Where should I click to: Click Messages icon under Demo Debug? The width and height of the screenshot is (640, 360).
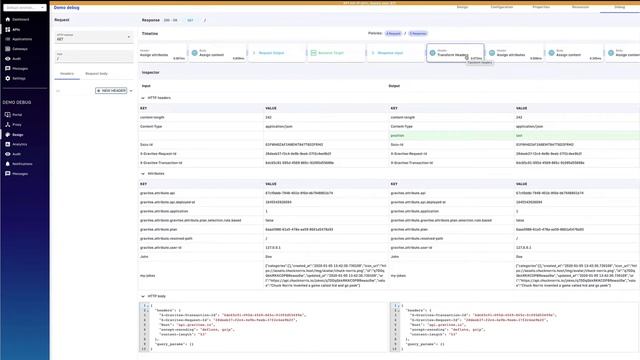(x=7, y=173)
